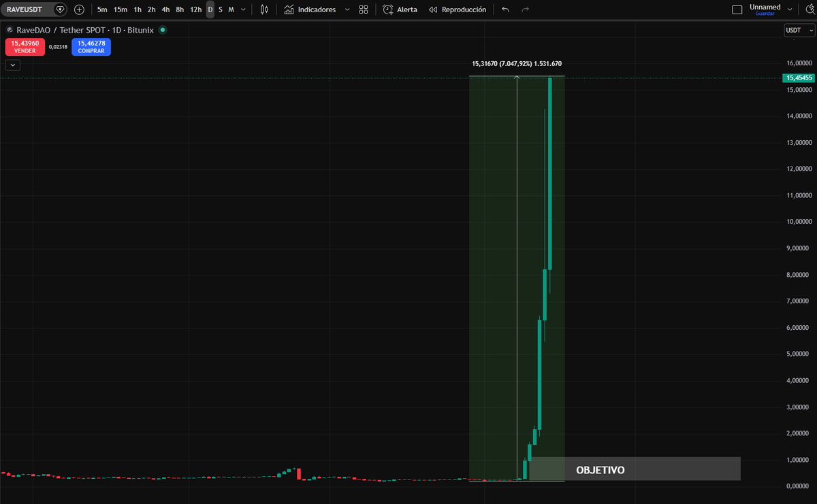Start Reproducción bar replay
The image size is (817, 504).
458,10
